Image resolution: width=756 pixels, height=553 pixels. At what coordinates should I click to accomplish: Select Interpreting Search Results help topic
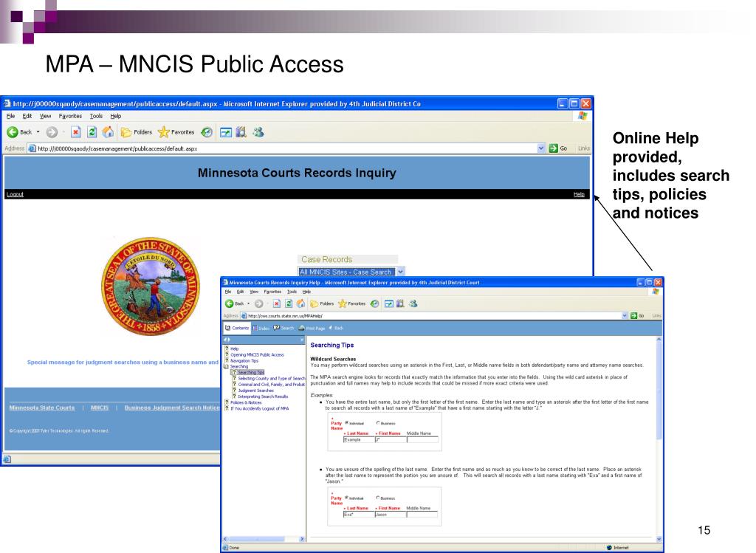point(263,396)
